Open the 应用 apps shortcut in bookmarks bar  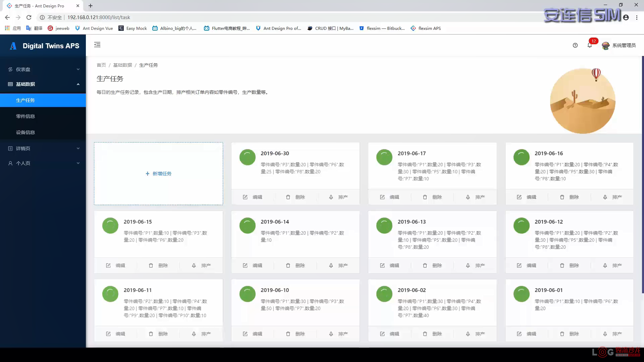click(x=13, y=28)
